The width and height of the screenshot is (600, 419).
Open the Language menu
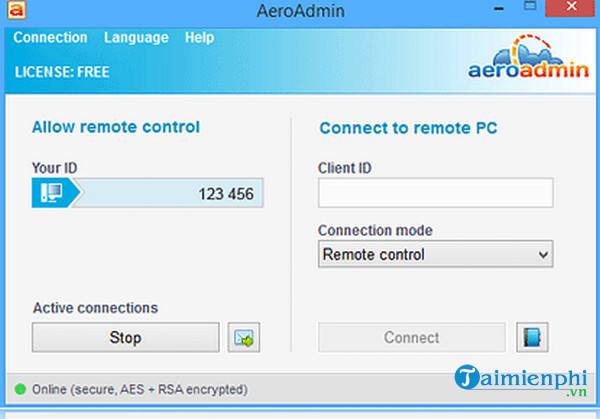136,37
